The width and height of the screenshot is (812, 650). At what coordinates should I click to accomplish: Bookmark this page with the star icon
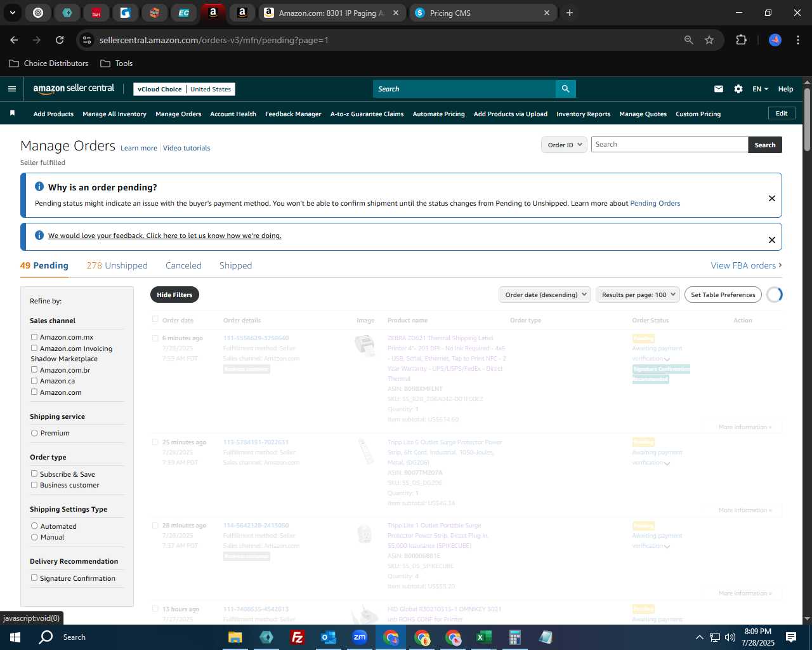(709, 40)
